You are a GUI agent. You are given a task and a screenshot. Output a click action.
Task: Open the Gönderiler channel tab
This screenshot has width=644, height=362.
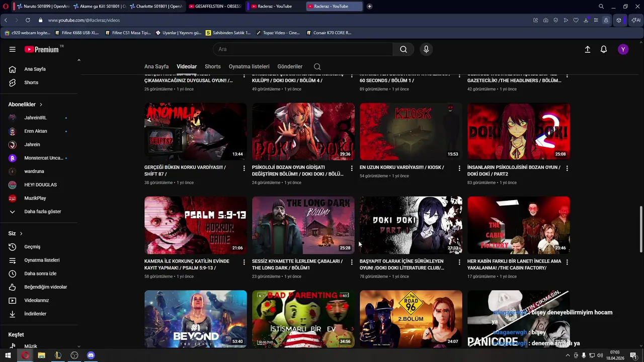[x=290, y=66]
